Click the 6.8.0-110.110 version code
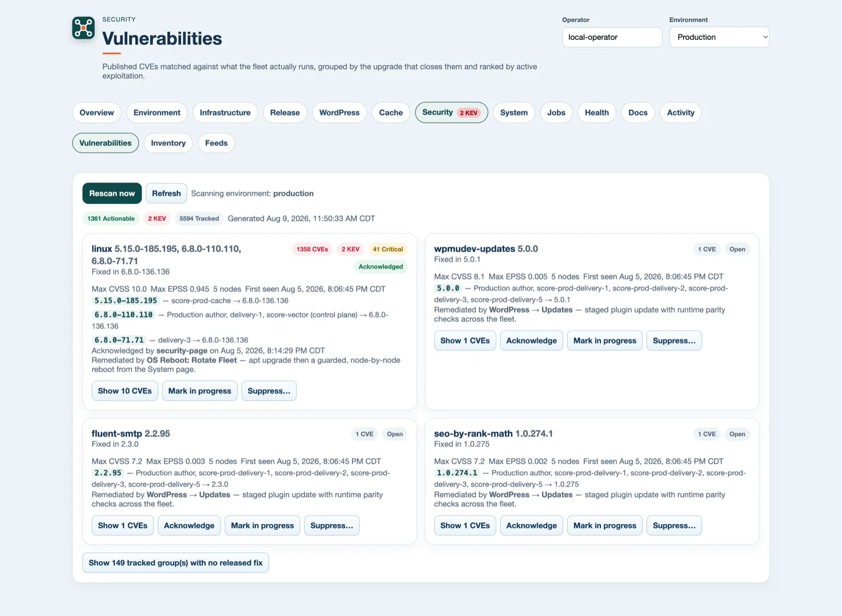The width and height of the screenshot is (842, 616). [123, 315]
